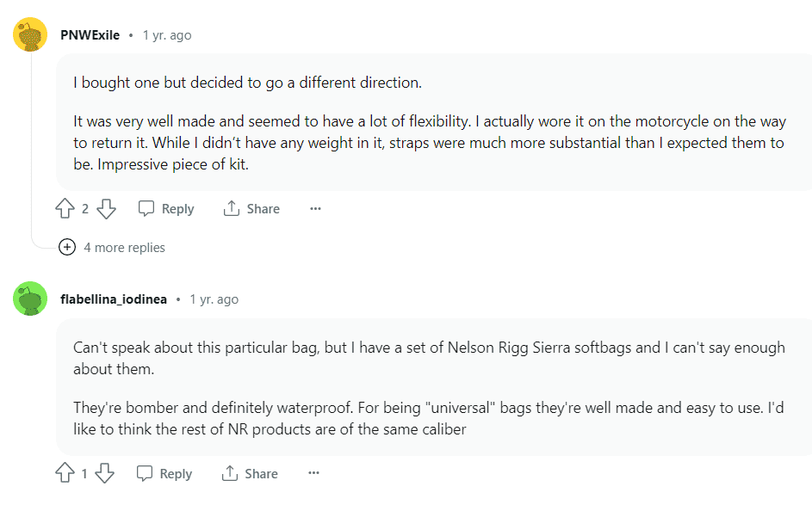Downvote flabellina_iodinea's comment

pos(105,473)
